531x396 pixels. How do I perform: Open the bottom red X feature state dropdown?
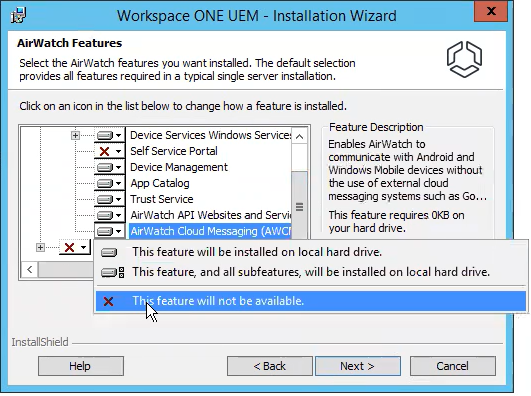click(x=75, y=247)
